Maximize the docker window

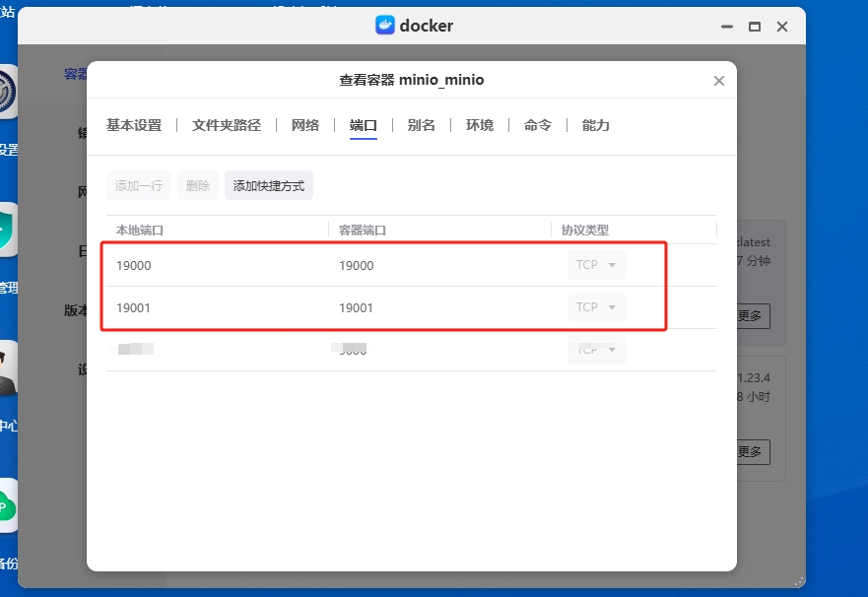[x=754, y=27]
